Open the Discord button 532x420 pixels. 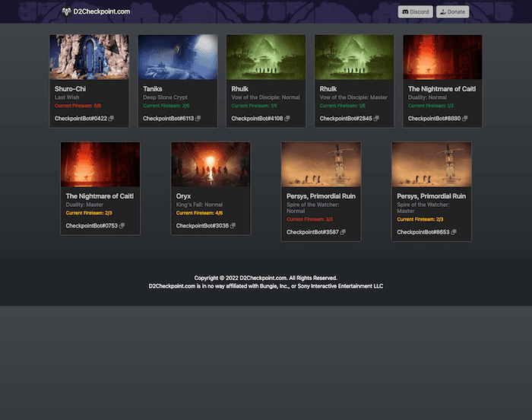[415, 12]
